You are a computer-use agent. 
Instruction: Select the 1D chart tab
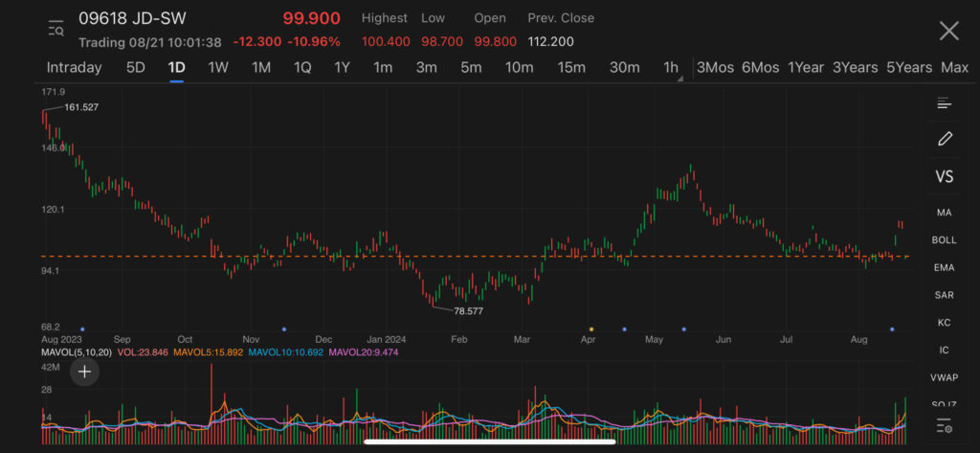(x=177, y=68)
